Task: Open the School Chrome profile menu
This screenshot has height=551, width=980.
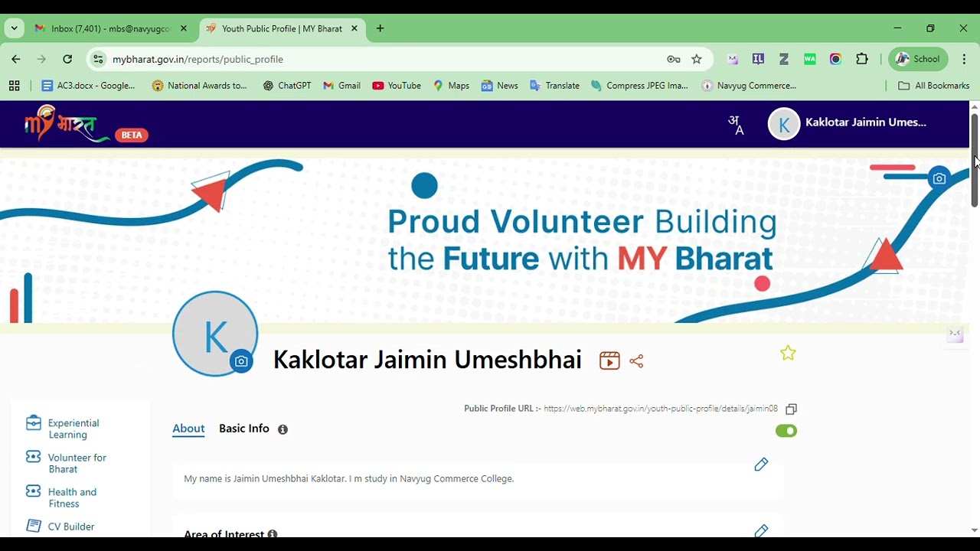Action: (917, 59)
